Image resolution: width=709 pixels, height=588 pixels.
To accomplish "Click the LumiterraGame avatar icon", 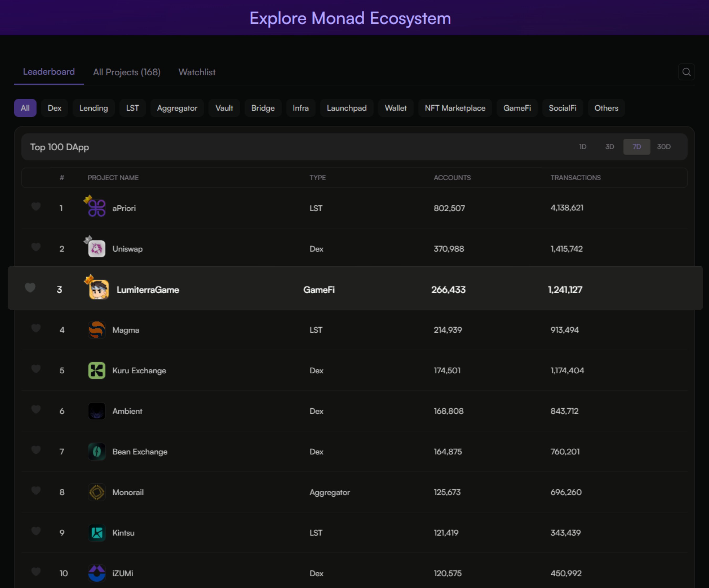I will 98,289.
